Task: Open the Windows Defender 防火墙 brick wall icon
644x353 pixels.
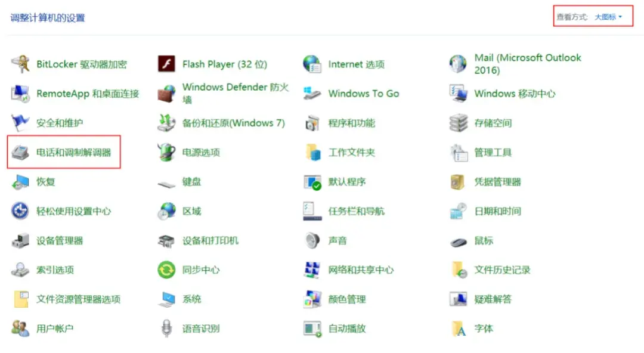Action: (166, 94)
